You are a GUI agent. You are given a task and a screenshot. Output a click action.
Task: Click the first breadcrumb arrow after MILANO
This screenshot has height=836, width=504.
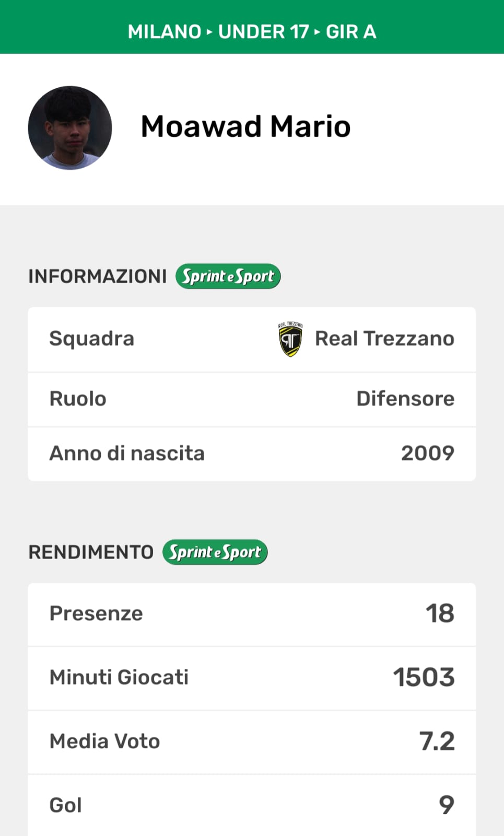(x=209, y=32)
